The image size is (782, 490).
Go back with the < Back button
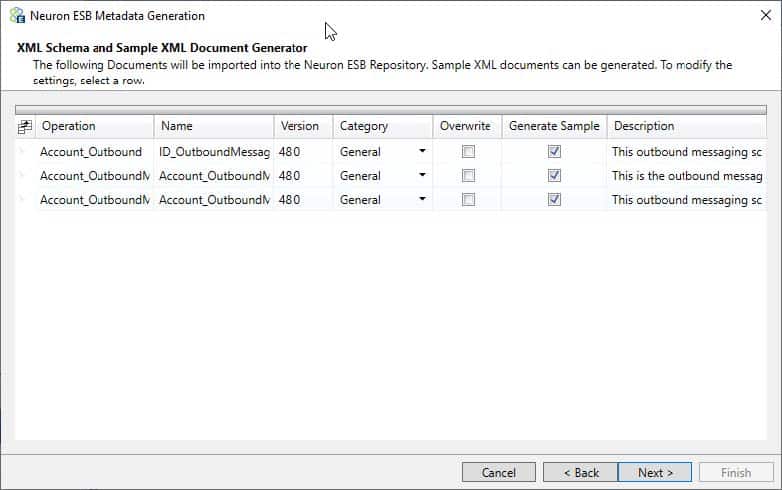(581, 472)
